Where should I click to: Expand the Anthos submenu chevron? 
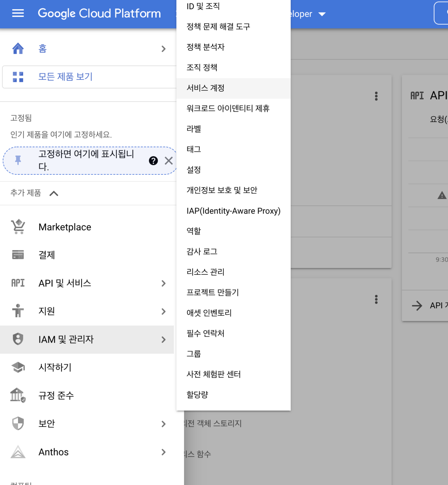click(x=163, y=452)
